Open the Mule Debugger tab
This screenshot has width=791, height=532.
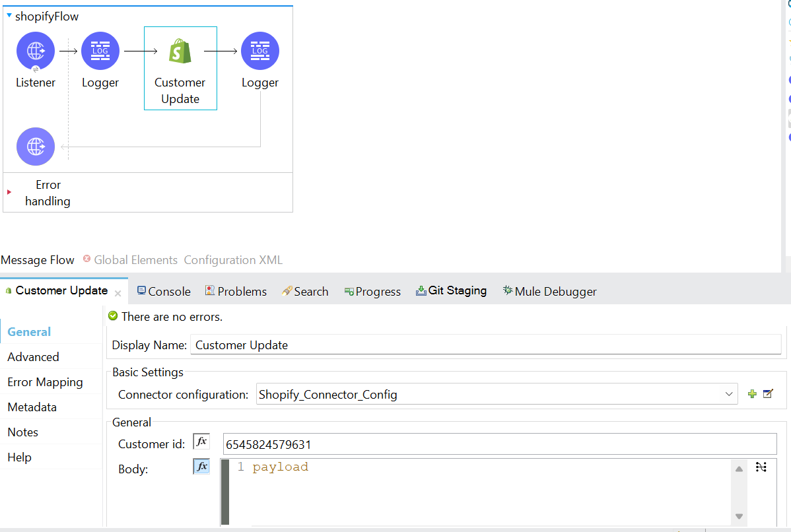(549, 291)
